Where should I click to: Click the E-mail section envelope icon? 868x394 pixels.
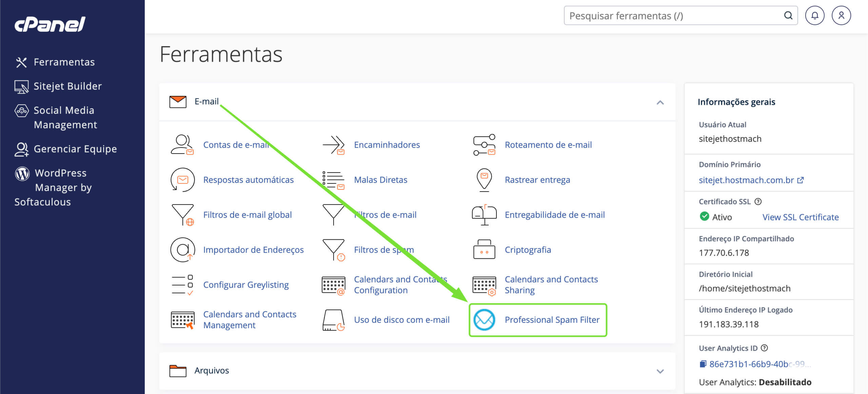[178, 102]
